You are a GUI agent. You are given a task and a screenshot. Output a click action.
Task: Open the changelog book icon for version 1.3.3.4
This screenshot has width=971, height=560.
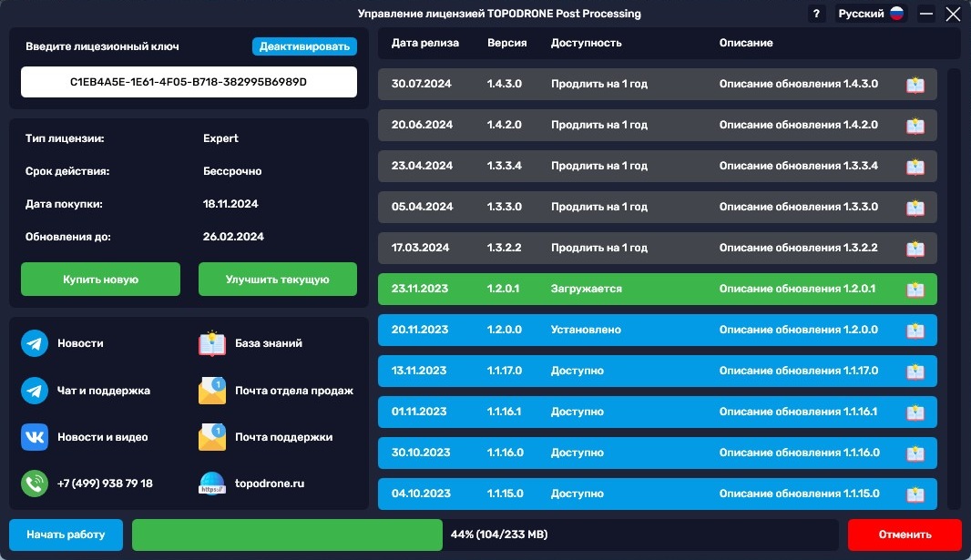[x=915, y=167]
